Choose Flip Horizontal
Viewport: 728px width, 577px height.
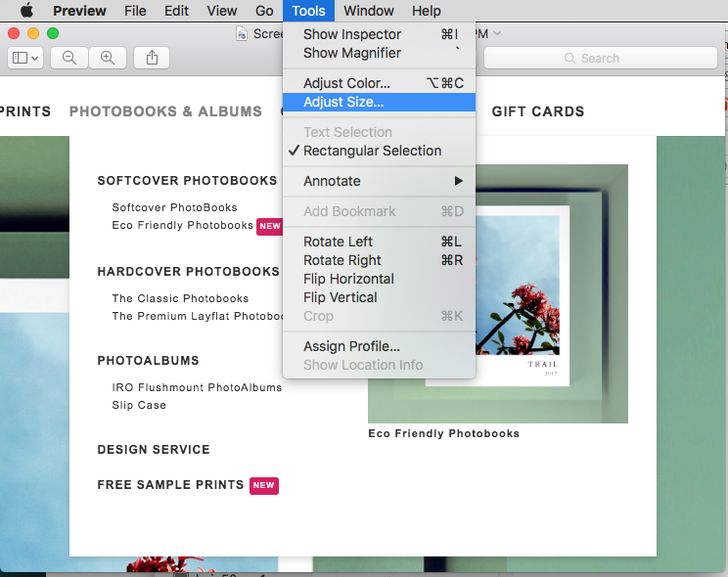379,279
